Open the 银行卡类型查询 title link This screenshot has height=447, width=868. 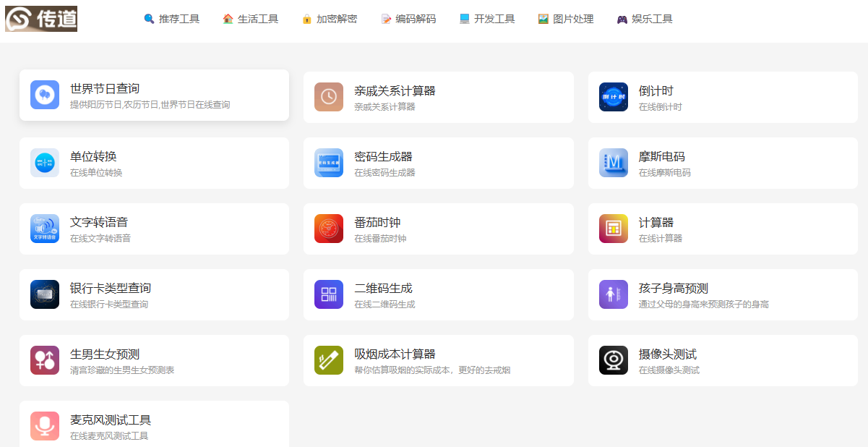[111, 288]
